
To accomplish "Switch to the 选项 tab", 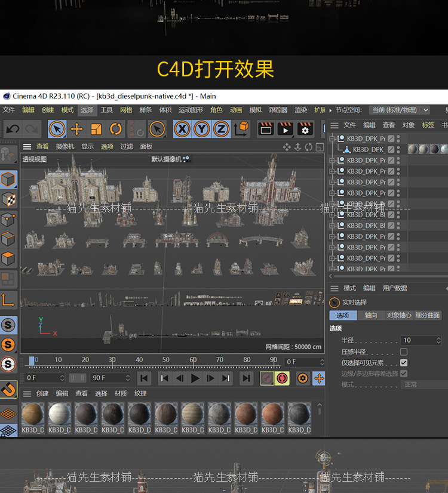I will click(x=343, y=315).
